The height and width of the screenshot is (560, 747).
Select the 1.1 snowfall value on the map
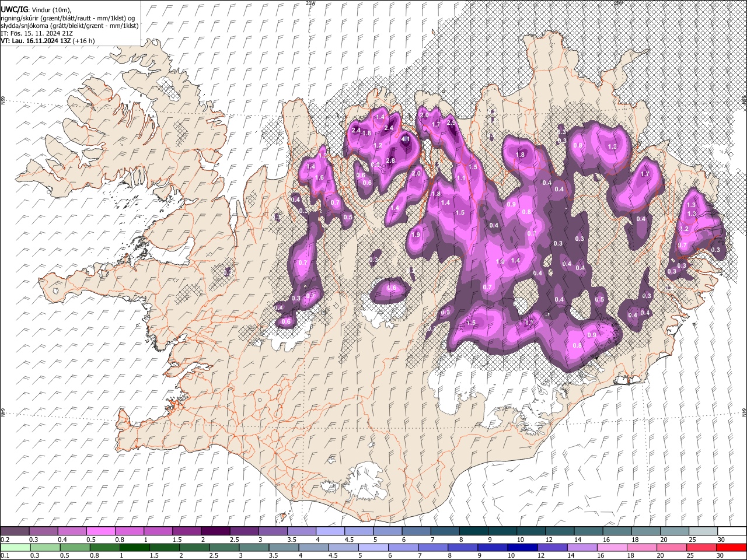click(x=460, y=178)
